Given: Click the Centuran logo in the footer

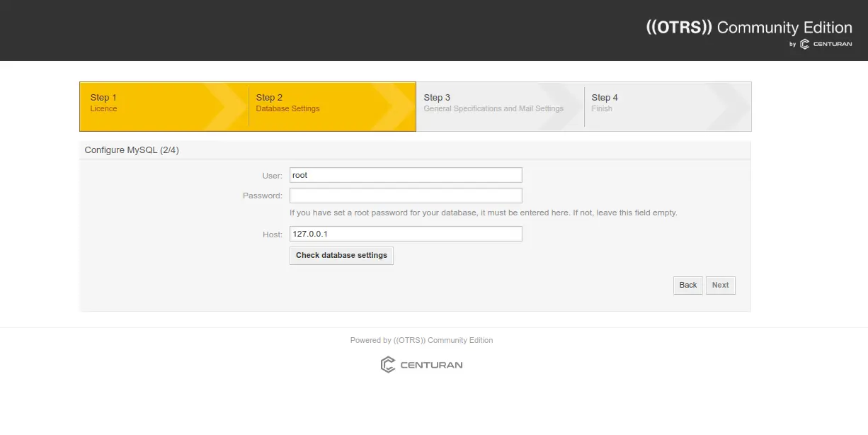Looking at the screenshot, I should click(421, 365).
